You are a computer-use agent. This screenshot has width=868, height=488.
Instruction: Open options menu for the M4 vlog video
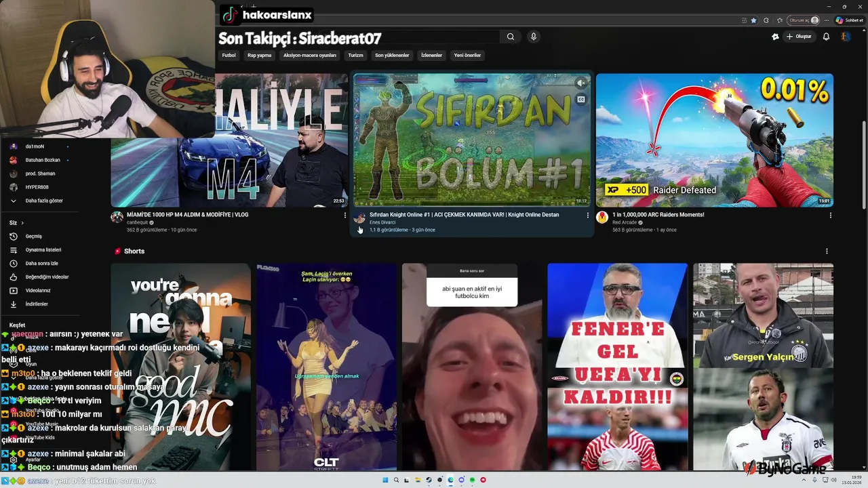click(x=345, y=215)
